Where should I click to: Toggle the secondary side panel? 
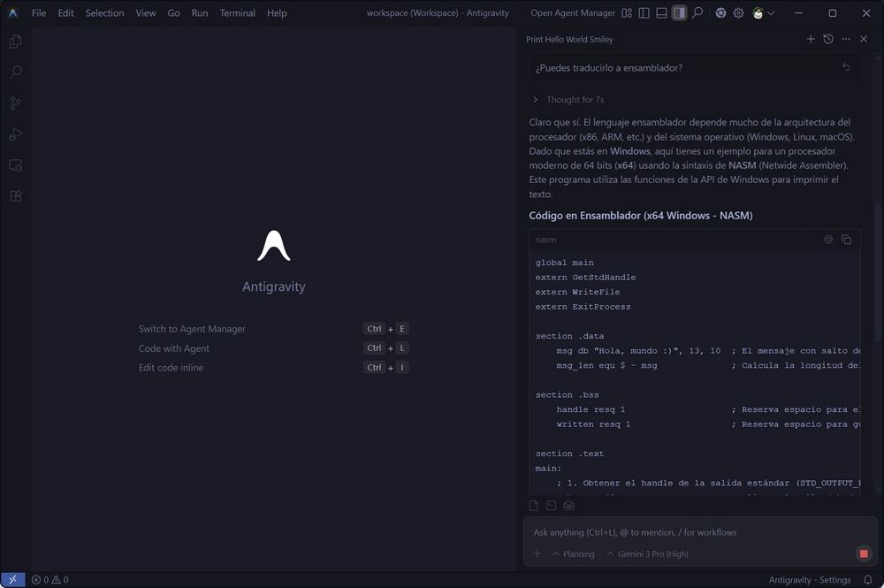click(x=679, y=13)
